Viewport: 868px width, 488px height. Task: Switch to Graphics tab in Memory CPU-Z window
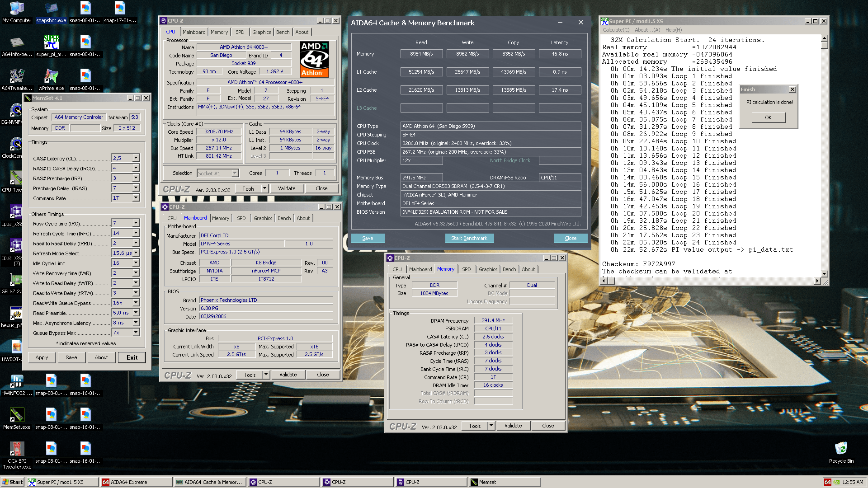(488, 269)
